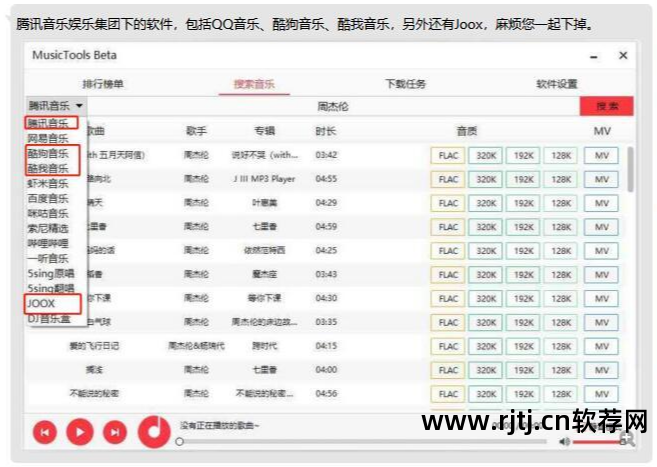Download 128K for the 03:35 song
Viewport: 657px width, 467px height.
(x=561, y=323)
